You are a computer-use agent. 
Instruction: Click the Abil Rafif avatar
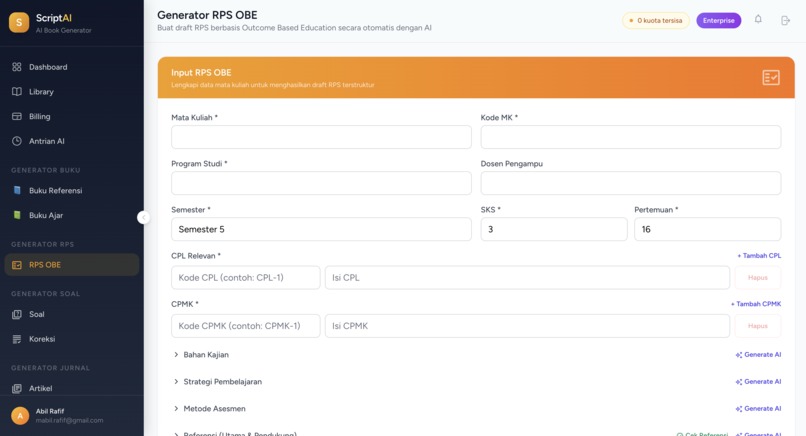[x=20, y=415]
